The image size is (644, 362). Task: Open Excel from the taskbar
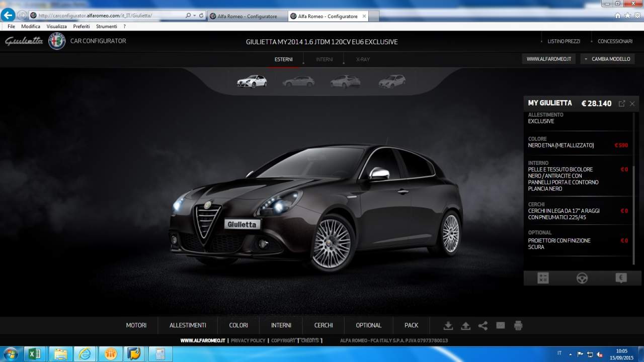[35, 354]
